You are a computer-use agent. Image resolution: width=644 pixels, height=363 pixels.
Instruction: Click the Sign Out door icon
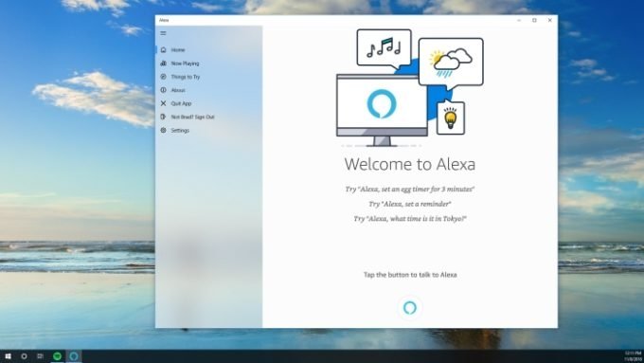pos(164,117)
